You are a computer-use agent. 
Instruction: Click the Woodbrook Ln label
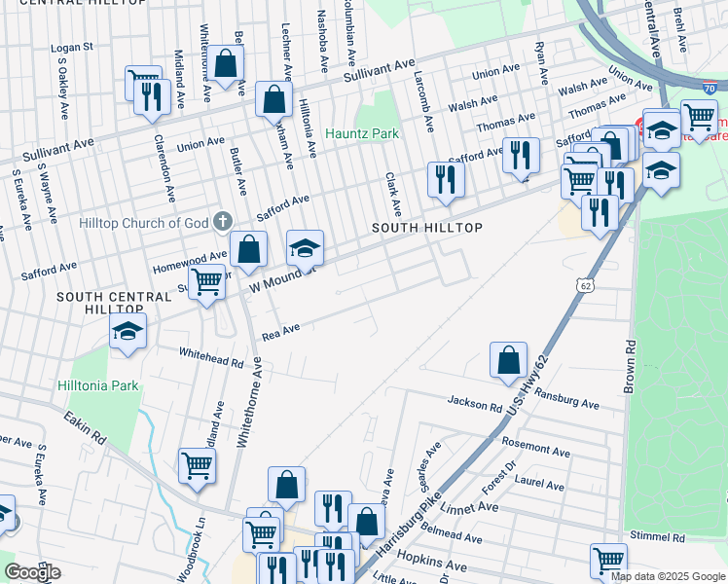click(191, 550)
